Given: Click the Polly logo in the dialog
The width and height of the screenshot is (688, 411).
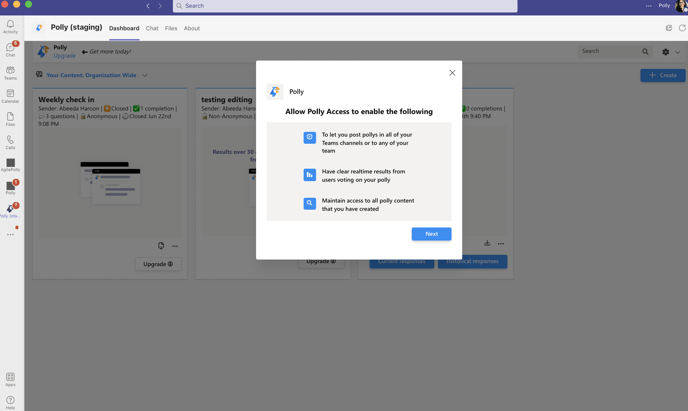Looking at the screenshot, I should point(275,92).
